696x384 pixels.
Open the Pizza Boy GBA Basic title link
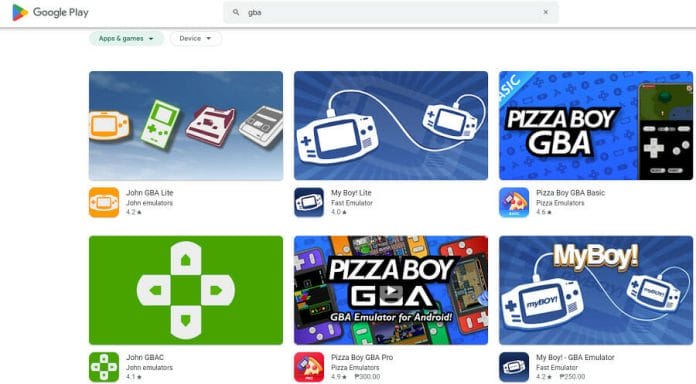570,193
